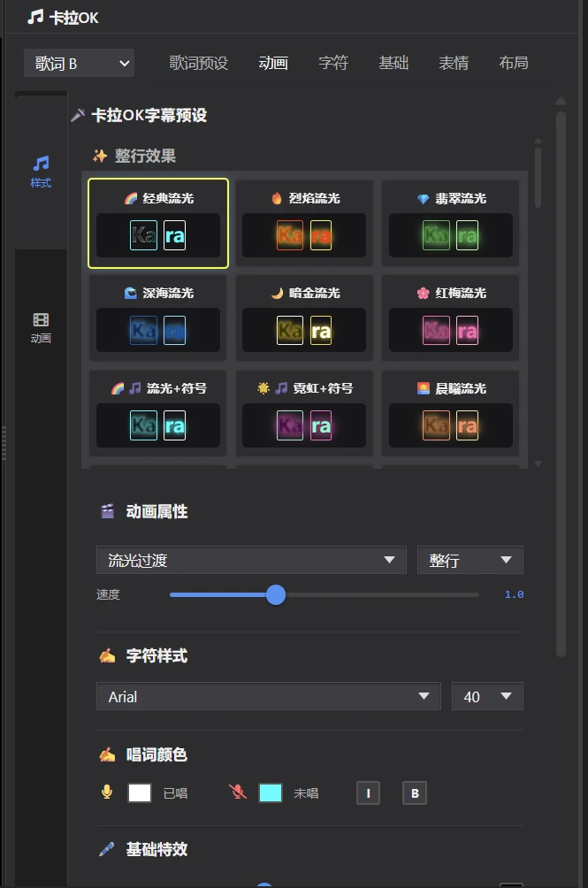The width and height of the screenshot is (588, 888).
Task: Apply the 流光+符号 preset
Action: coord(158,413)
